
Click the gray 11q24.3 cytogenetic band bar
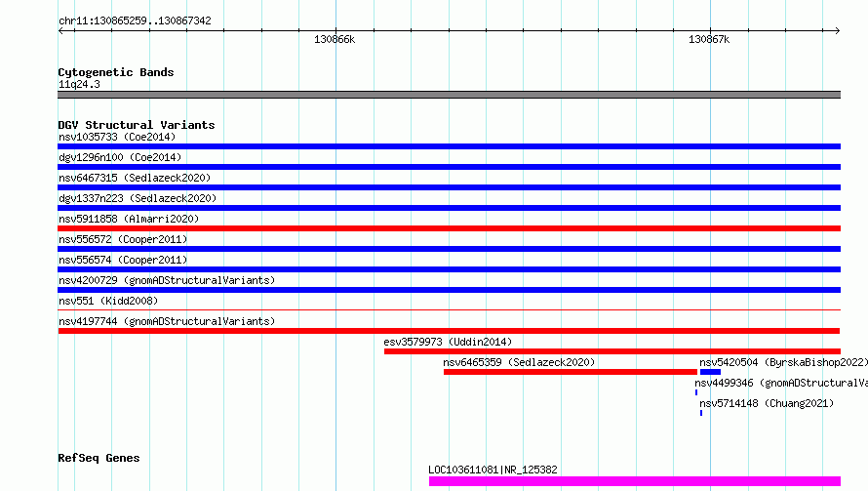[449, 95]
